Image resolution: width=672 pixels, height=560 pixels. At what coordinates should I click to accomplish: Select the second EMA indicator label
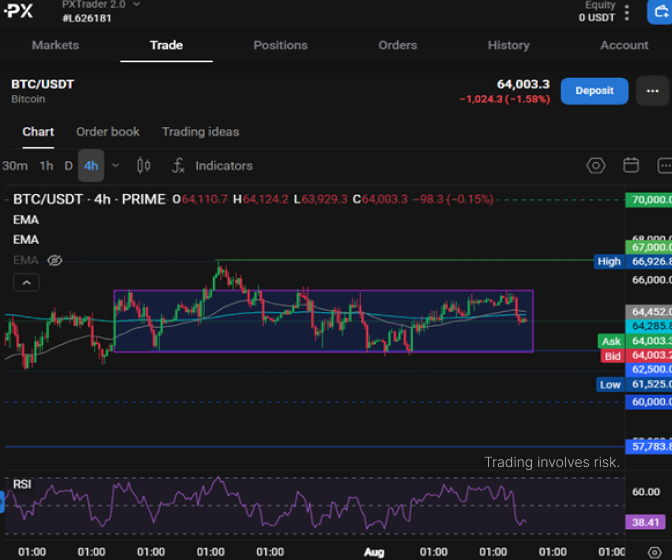(26, 240)
